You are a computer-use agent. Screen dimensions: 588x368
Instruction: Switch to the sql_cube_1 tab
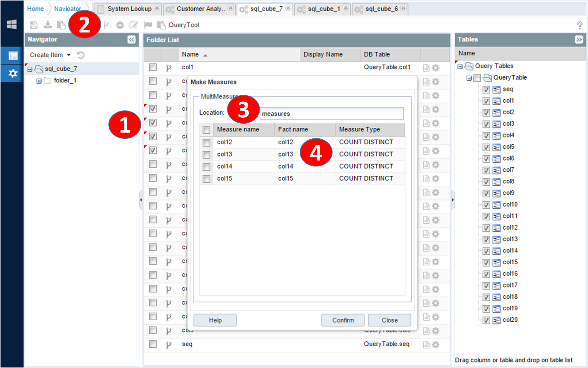pos(323,9)
